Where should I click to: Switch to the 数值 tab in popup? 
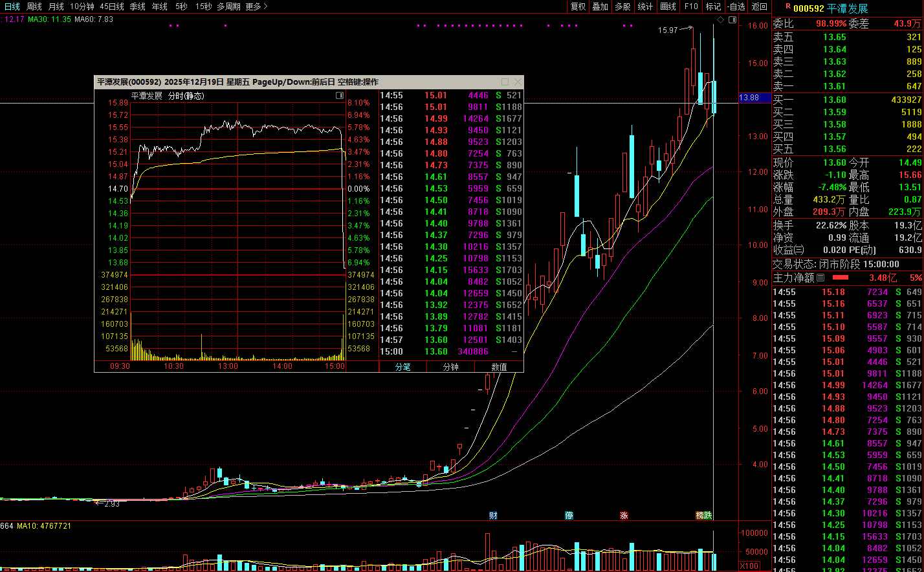pyautogui.click(x=499, y=367)
